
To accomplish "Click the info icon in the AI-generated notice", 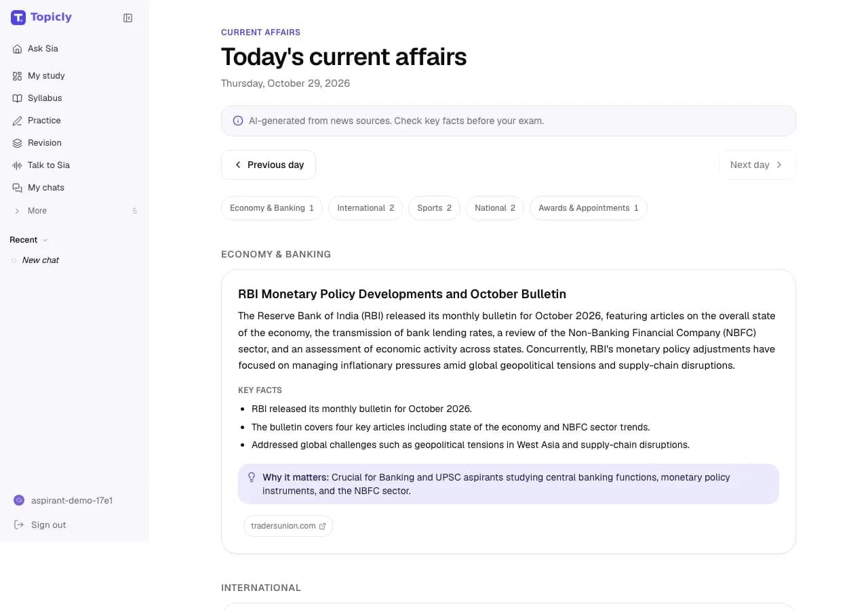I will (238, 121).
